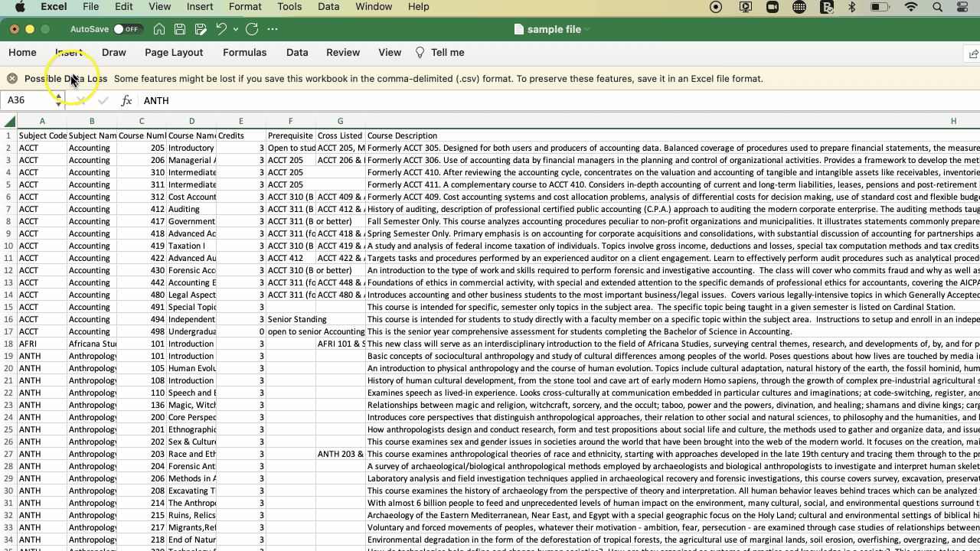Screen dimensions: 980x551
Task: Open the Format menu in menu bar
Action: pos(245,7)
